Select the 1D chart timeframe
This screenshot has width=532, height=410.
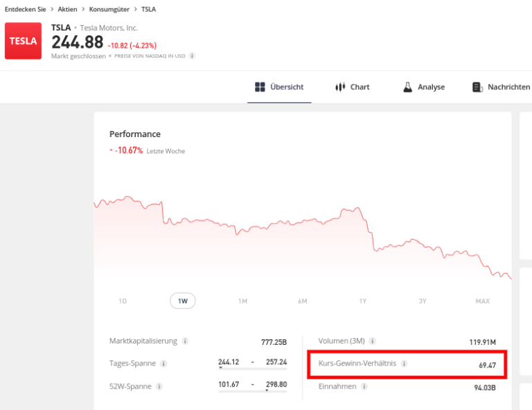coord(123,301)
